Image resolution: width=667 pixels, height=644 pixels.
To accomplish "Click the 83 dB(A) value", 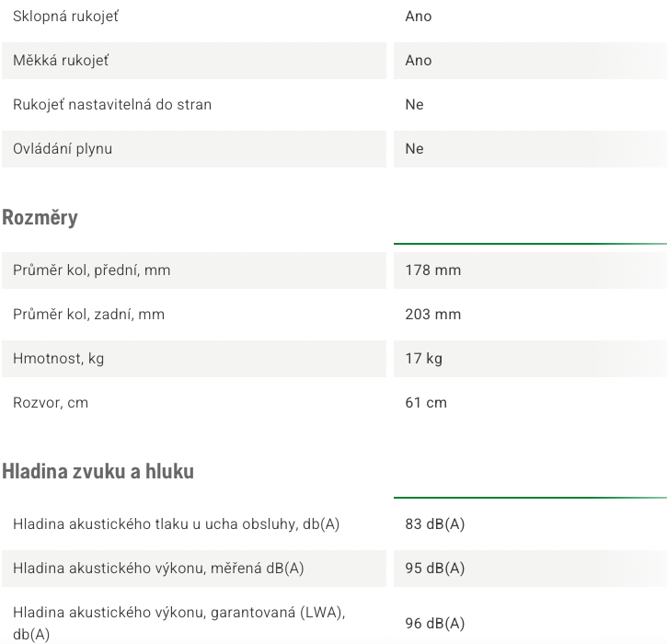I will (435, 524).
